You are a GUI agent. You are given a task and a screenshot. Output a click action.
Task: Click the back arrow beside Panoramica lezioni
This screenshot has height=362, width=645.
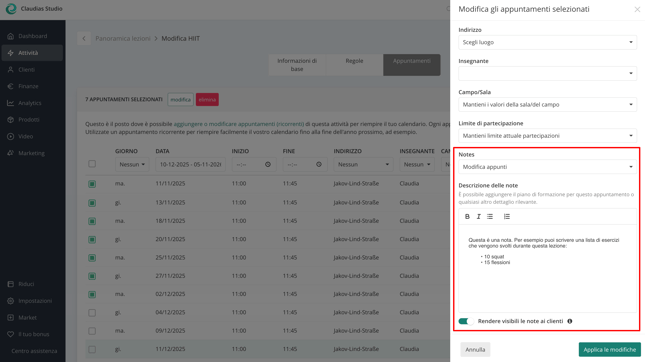[x=84, y=39]
